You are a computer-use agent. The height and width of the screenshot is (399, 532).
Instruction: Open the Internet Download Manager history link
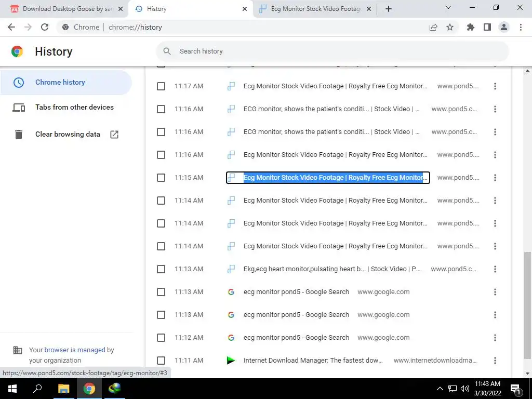click(x=313, y=361)
